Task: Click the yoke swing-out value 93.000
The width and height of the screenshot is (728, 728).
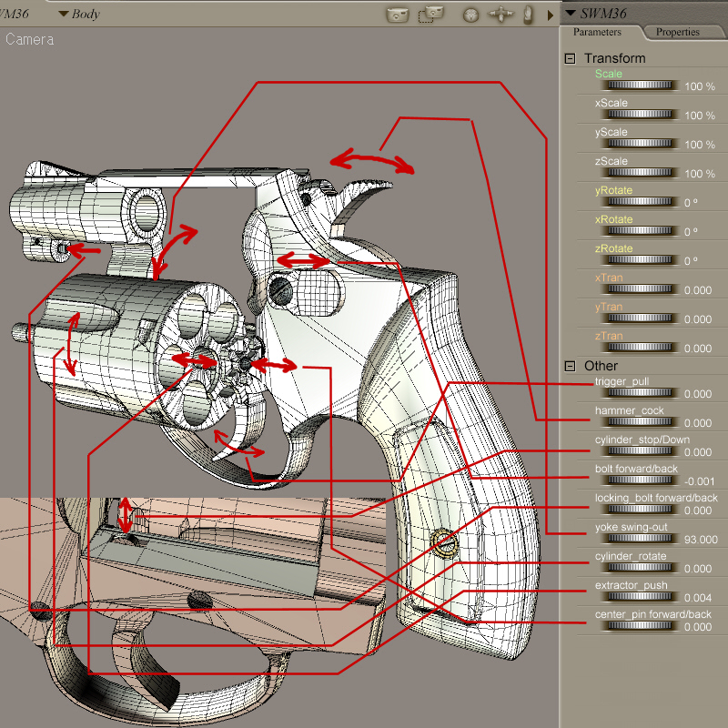Action: tap(701, 540)
